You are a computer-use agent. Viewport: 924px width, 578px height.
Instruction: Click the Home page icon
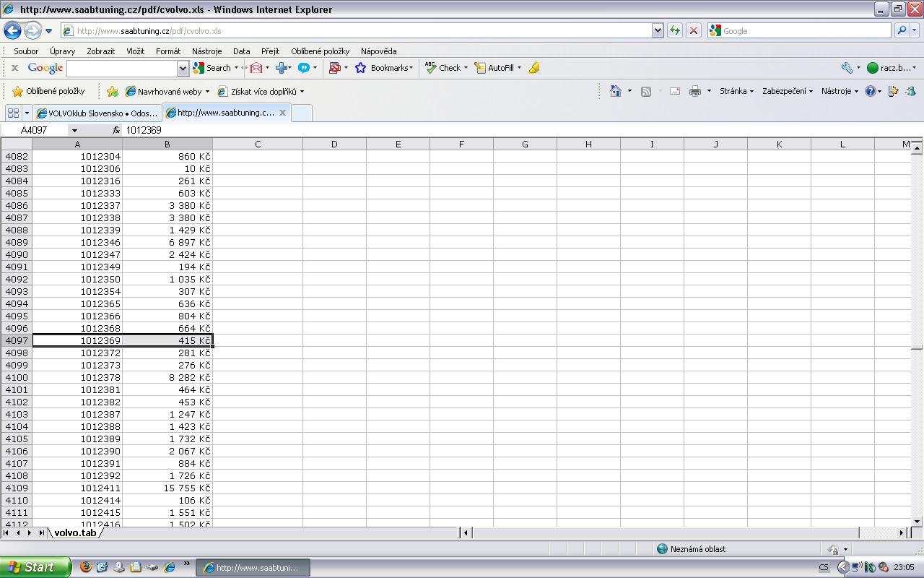[x=616, y=91]
